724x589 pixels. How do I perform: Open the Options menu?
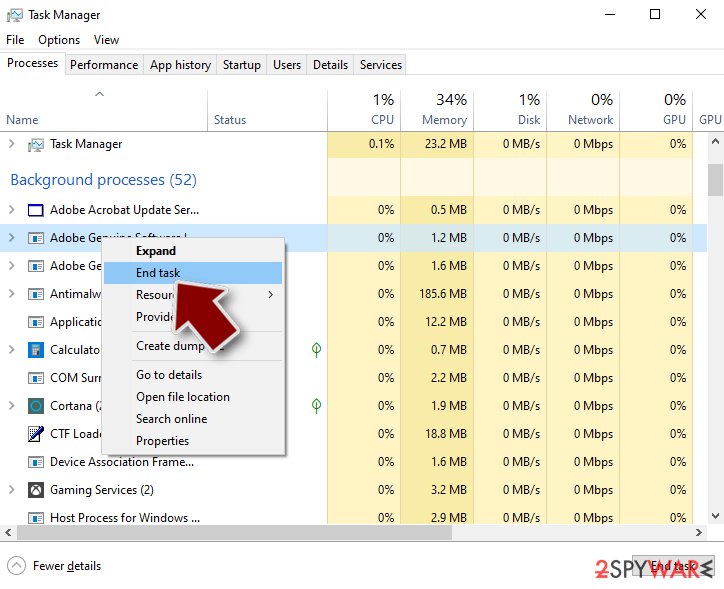click(59, 40)
